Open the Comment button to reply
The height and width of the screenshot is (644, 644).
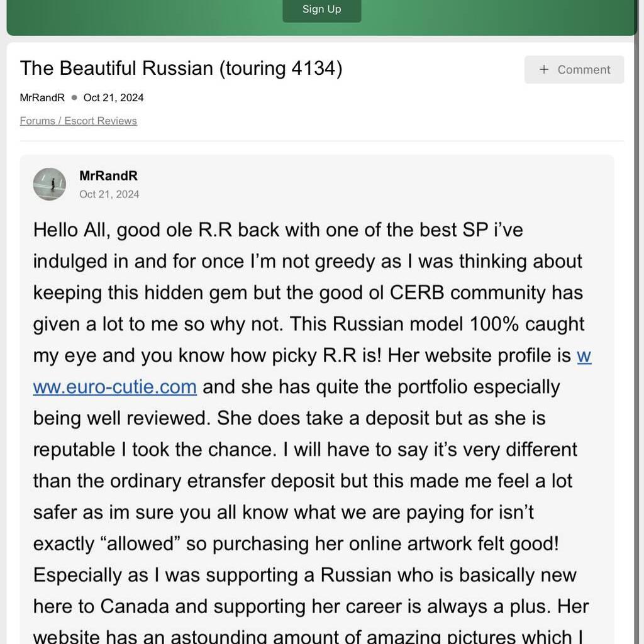click(574, 69)
